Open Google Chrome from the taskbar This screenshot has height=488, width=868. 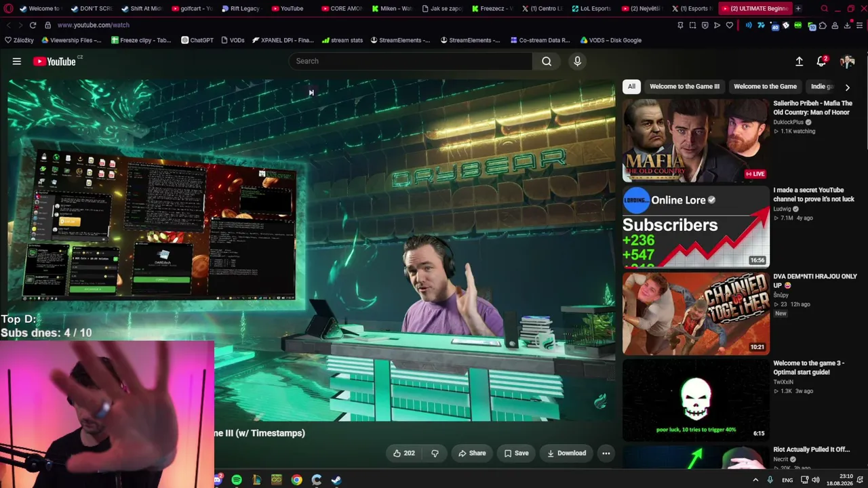tap(296, 480)
